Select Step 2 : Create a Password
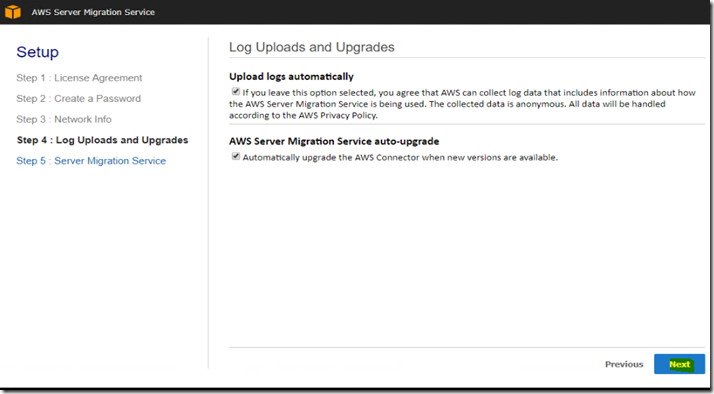Screen dimensions: 714x394 tap(78, 98)
